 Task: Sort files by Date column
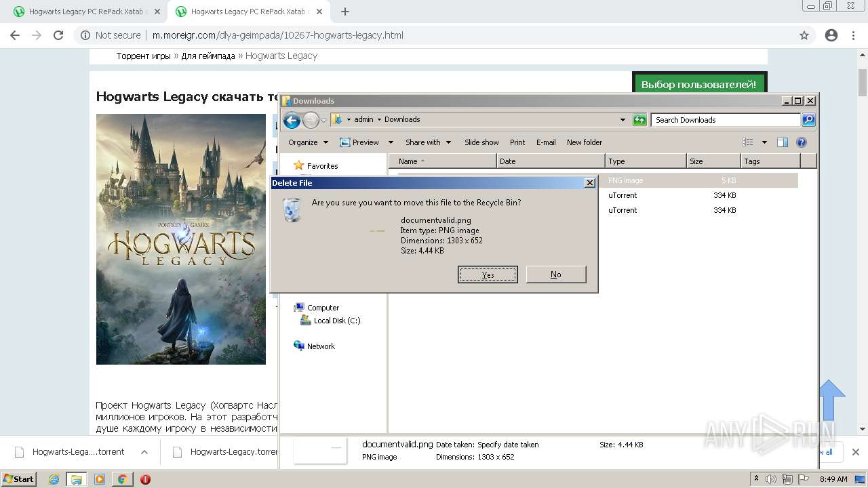[x=551, y=161]
